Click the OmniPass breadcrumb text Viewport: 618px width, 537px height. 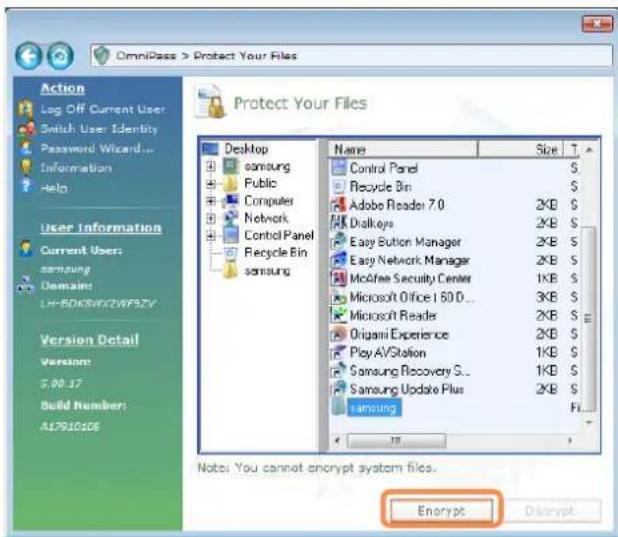pyautogui.click(x=146, y=56)
